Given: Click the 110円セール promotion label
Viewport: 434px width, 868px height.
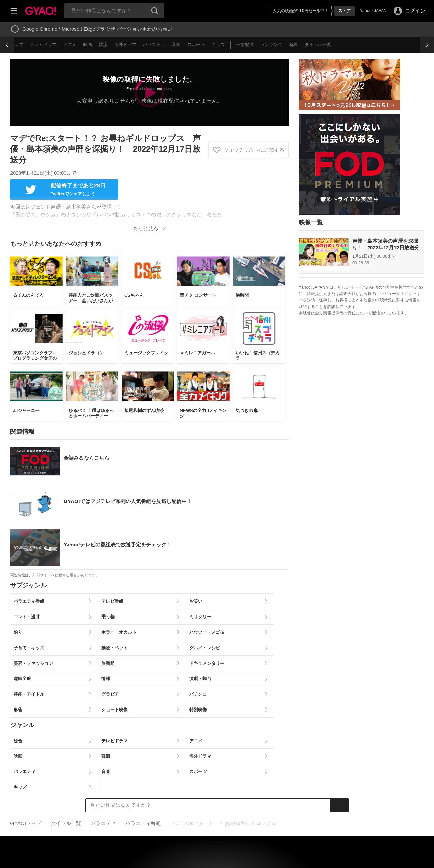Looking at the screenshot, I should (x=300, y=11).
